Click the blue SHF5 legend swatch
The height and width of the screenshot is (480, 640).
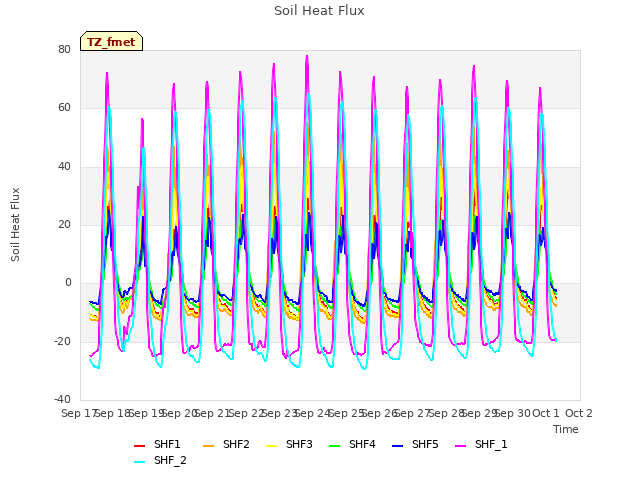(x=398, y=446)
